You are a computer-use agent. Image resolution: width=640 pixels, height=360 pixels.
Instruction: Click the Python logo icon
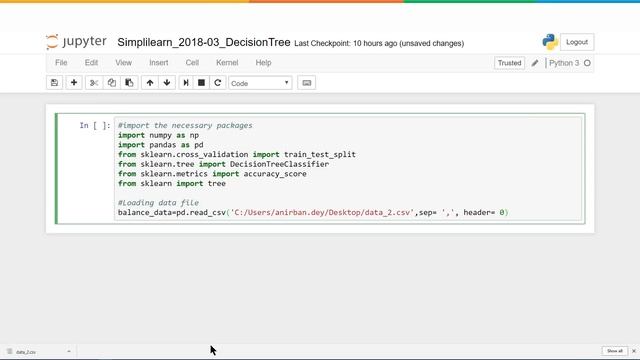coord(550,42)
